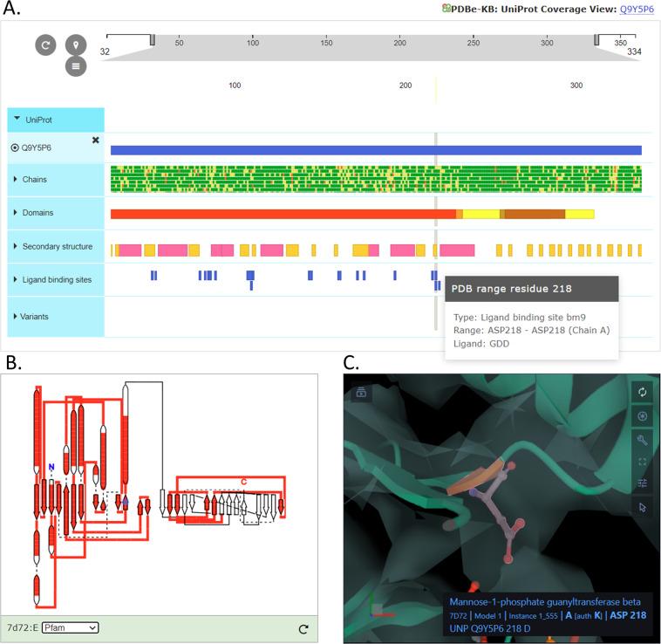Click the blue 'N' terminus label in topology
This screenshot has width=661, height=644.
(51, 467)
